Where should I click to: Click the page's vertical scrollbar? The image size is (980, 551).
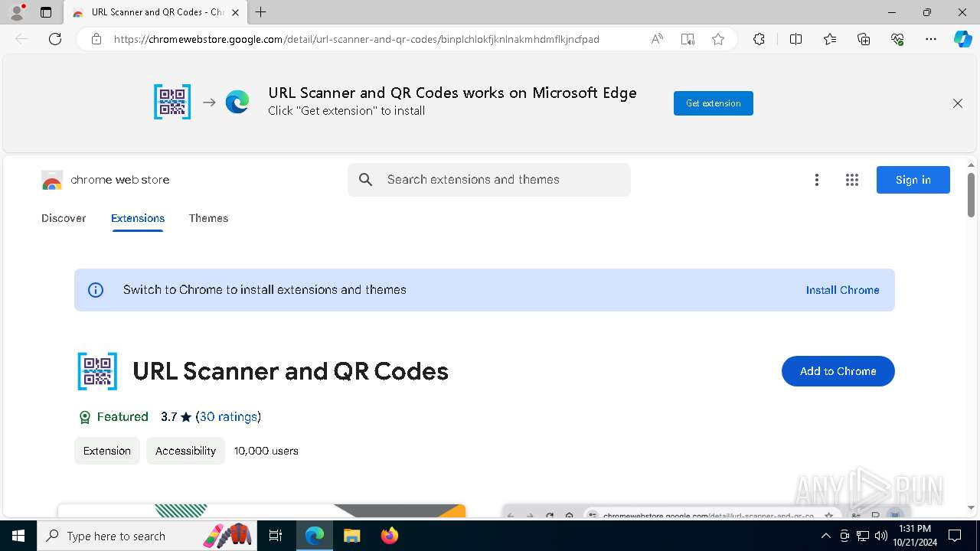click(971, 195)
